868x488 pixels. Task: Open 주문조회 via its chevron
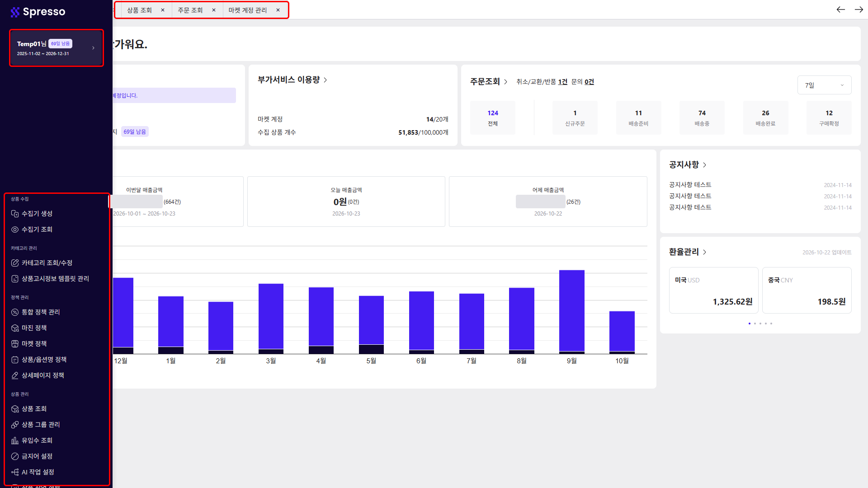click(x=505, y=82)
